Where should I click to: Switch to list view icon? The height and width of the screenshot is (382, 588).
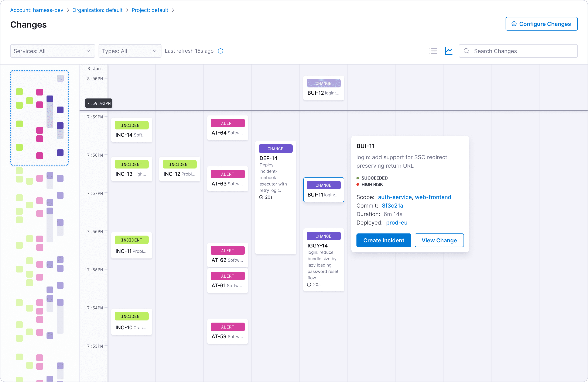pyautogui.click(x=433, y=51)
